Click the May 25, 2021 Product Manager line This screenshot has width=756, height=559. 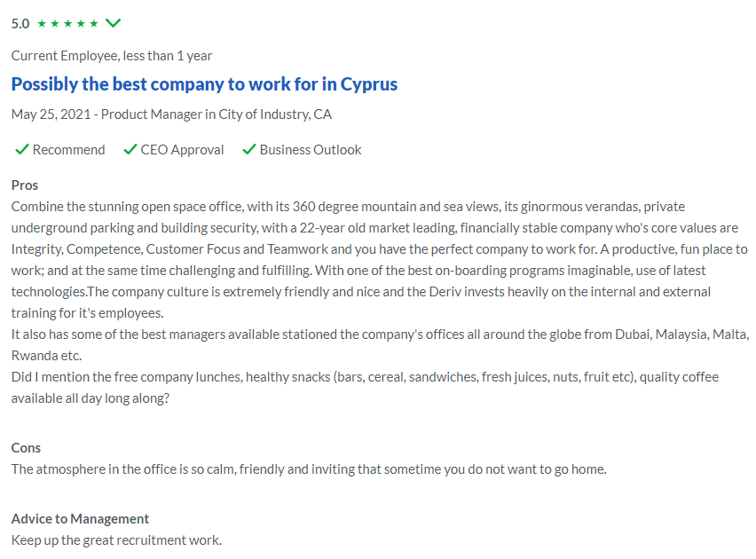171,114
